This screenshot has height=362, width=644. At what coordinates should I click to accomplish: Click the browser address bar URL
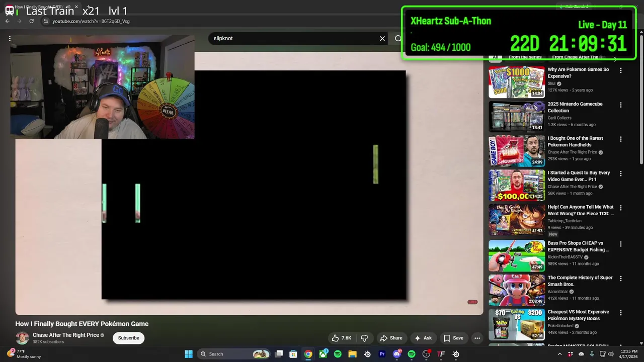tap(91, 21)
